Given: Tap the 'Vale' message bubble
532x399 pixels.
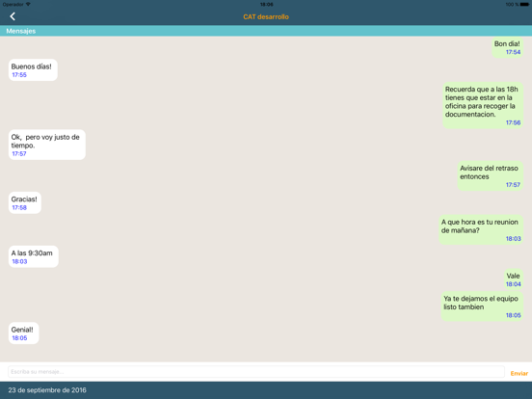Looking at the screenshot, I should (514, 279).
